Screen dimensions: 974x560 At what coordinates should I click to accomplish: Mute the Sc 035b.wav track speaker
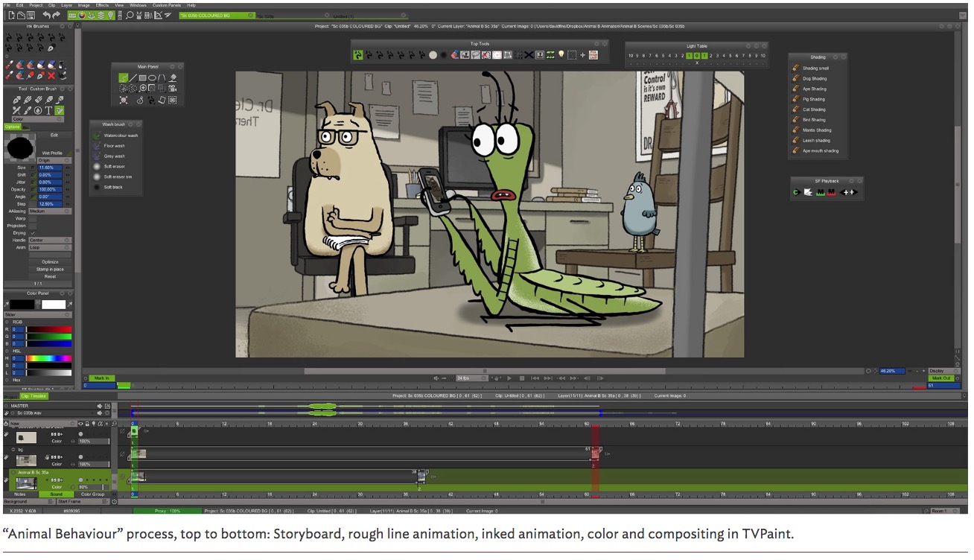pos(100,412)
